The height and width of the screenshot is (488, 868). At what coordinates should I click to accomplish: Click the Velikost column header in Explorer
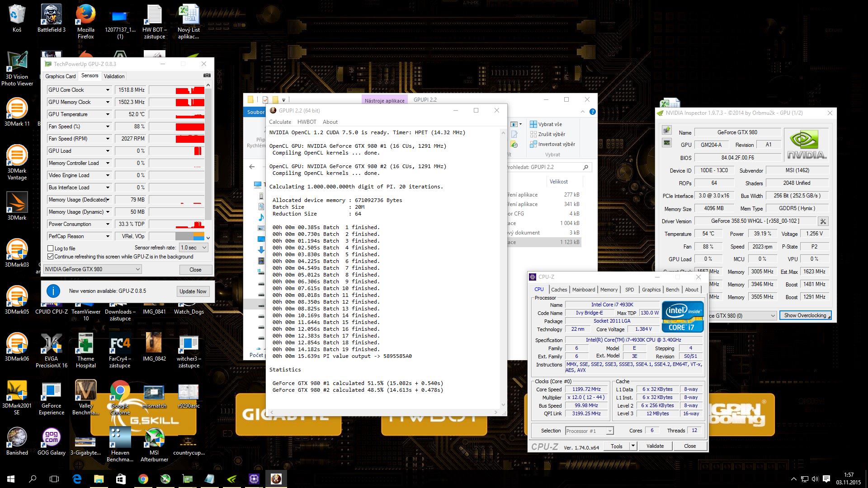tap(558, 182)
